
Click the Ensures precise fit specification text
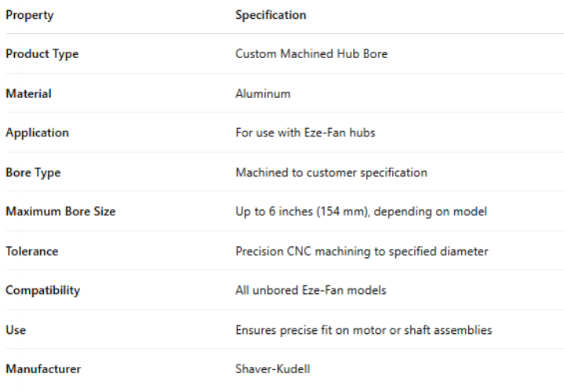(x=363, y=330)
